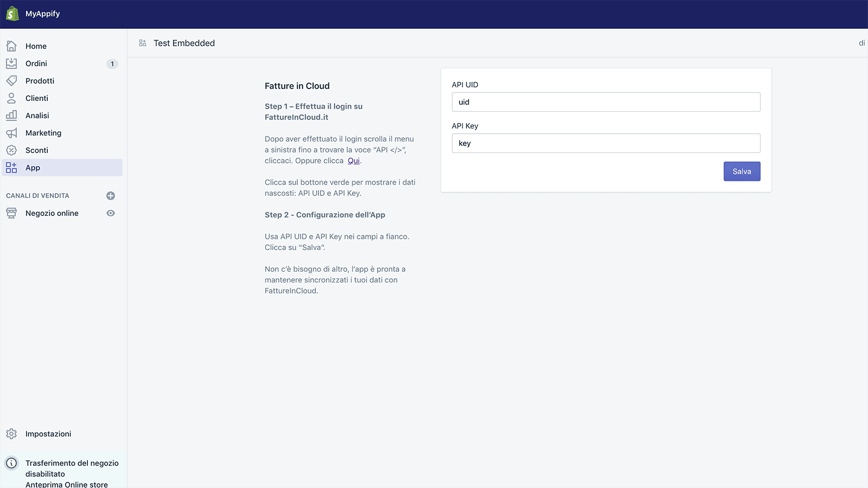Click the App grid icon in sidebar
The width and height of the screenshot is (868, 488).
11,168
